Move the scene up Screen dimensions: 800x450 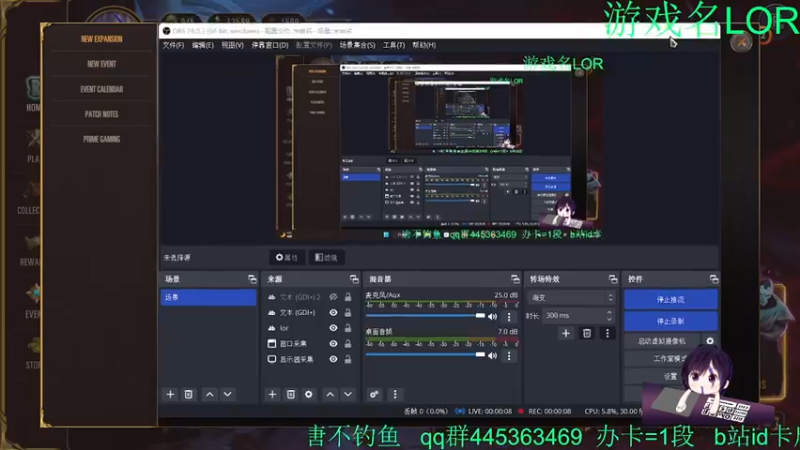(x=210, y=394)
